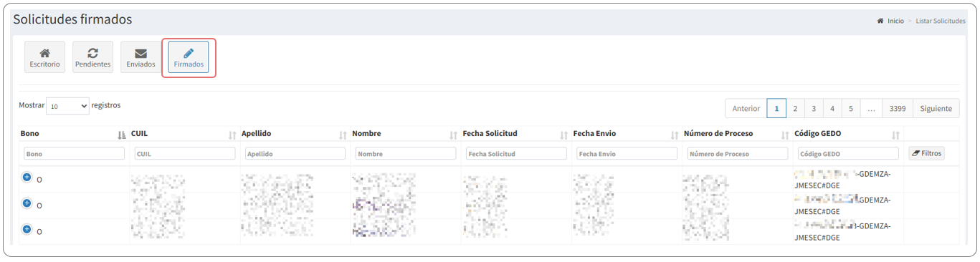Image resolution: width=980 pixels, height=262 pixels.
Task: Click the Filtros eraser button
Action: pos(926,153)
